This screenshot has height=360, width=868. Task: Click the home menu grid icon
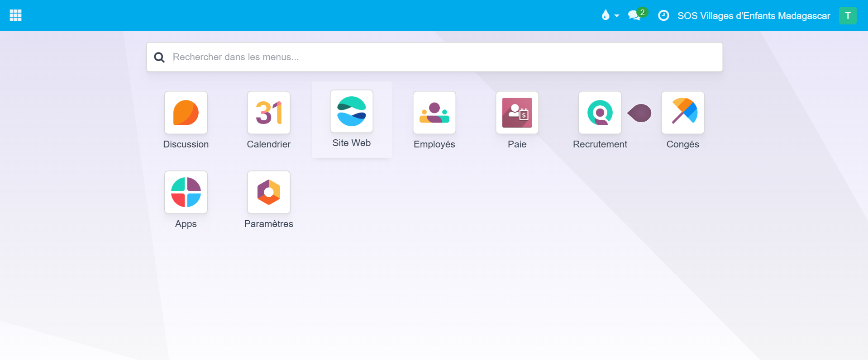[x=16, y=15]
